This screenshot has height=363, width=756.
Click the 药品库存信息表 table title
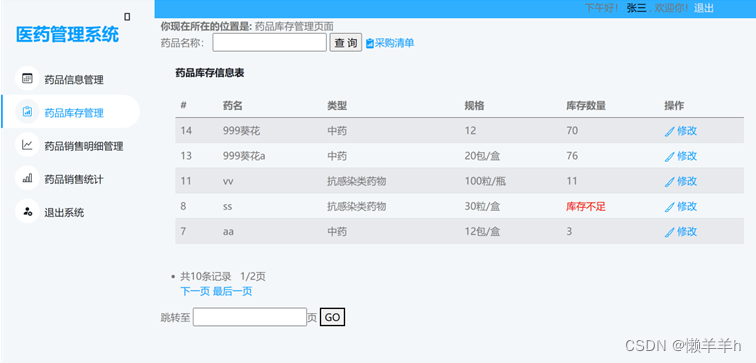point(210,73)
